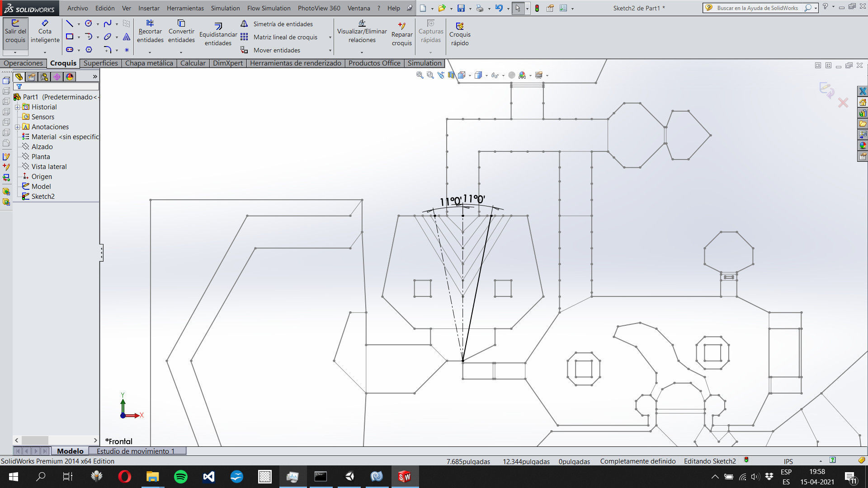Screen dimensions: 868x488
Task: Click feature tree horizontal scrollbar thumb
Action: click(x=35, y=440)
